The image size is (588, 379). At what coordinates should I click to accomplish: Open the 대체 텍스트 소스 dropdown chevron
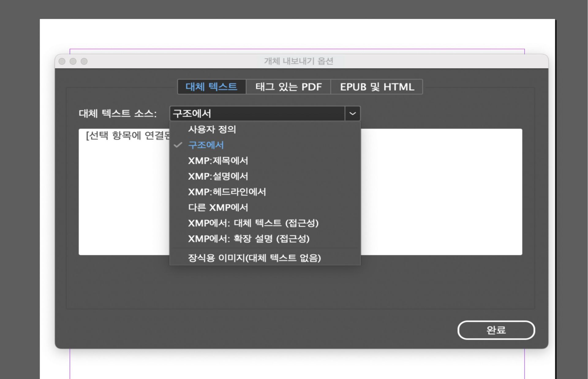[x=353, y=113]
